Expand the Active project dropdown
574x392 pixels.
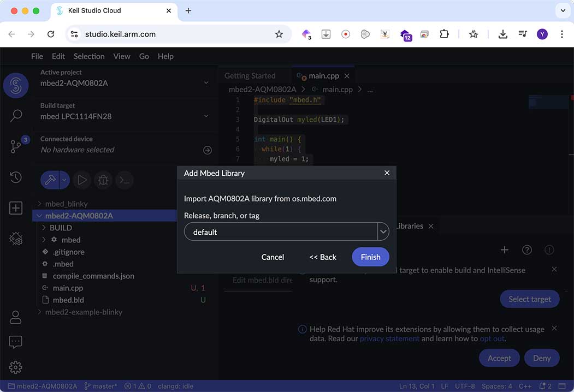206,83
